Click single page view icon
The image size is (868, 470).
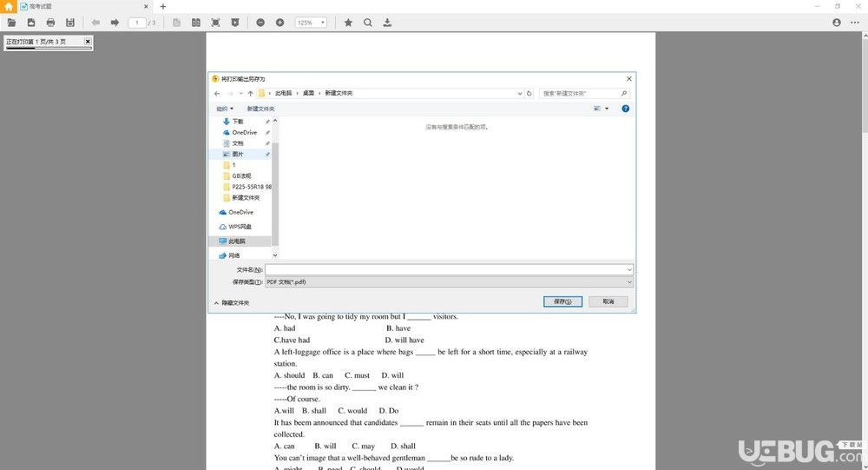point(176,23)
